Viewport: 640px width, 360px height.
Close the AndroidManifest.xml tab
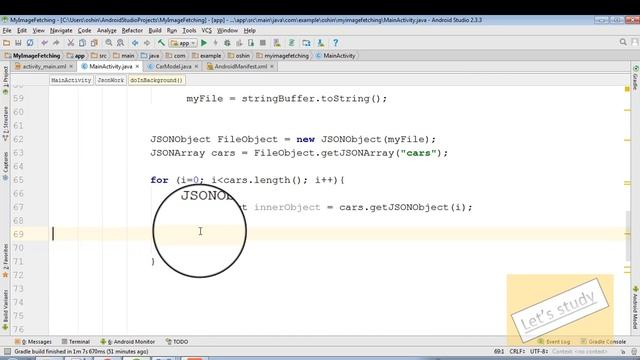click(x=272, y=67)
